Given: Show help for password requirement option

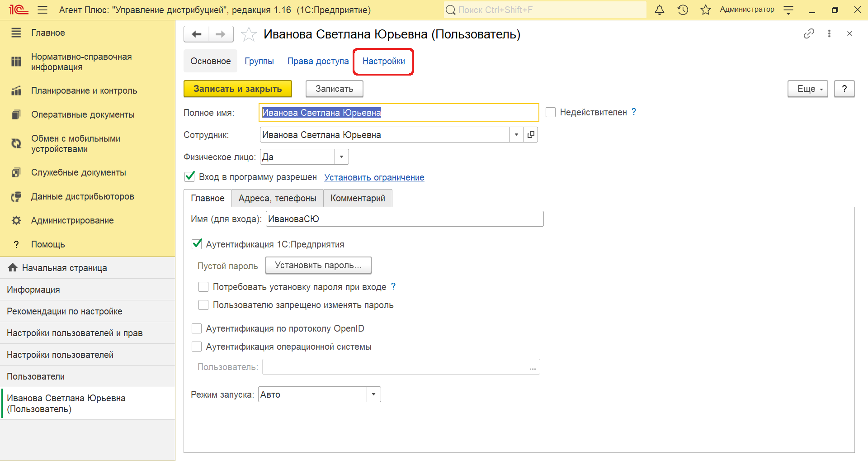Looking at the screenshot, I should coord(393,286).
